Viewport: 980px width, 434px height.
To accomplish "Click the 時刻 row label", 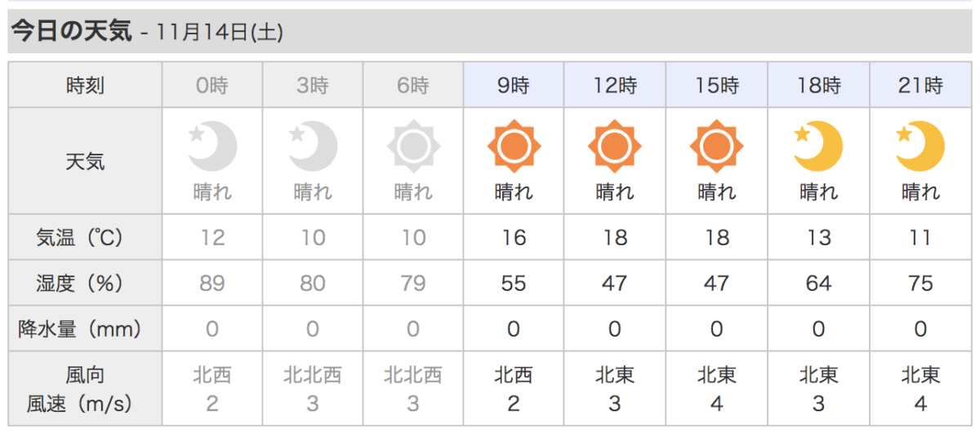I will click(x=85, y=85).
